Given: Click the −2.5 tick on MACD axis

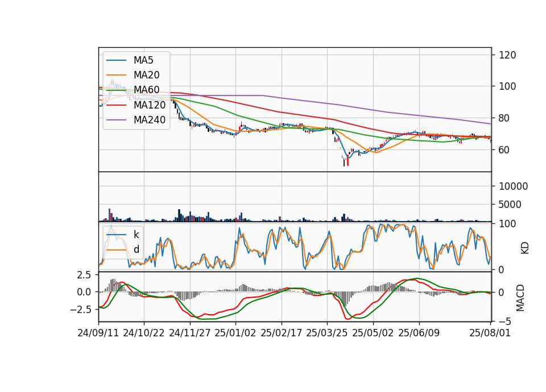Looking at the screenshot, I should [80, 310].
